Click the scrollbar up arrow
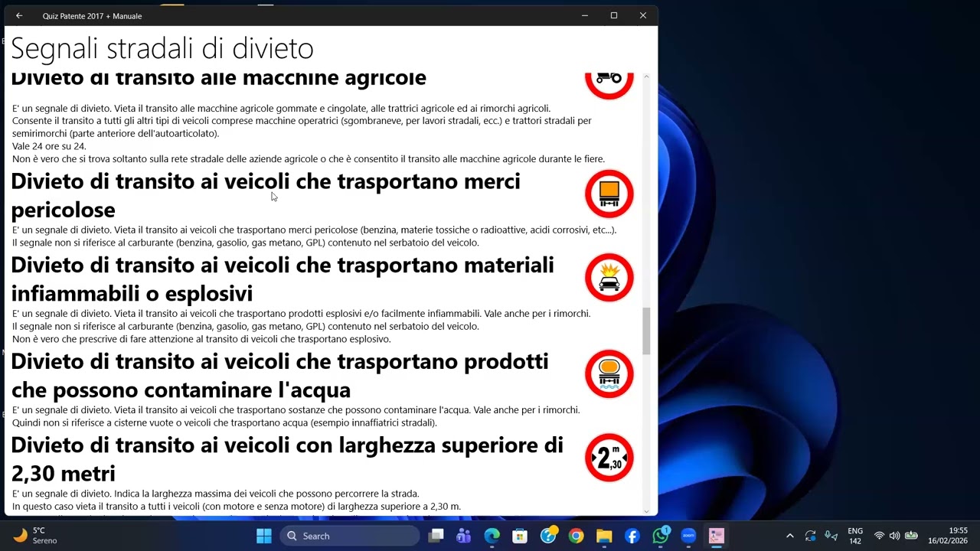This screenshot has height=551, width=980. (646, 77)
